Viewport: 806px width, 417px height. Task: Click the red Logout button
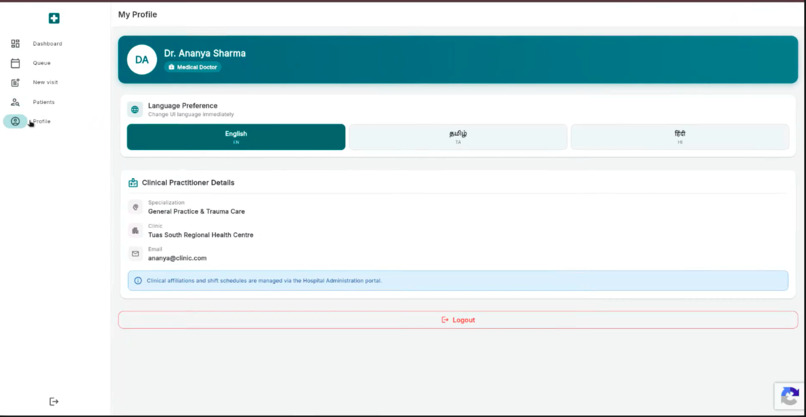(458, 320)
